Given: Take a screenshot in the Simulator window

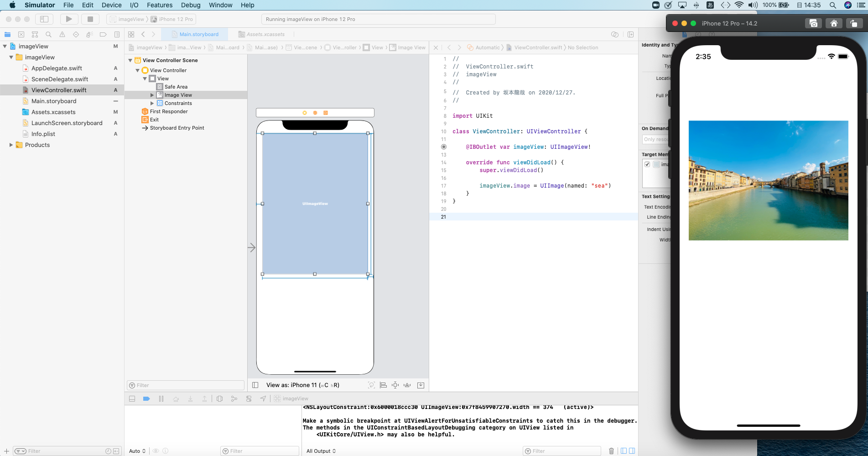Looking at the screenshot, I should (x=813, y=23).
